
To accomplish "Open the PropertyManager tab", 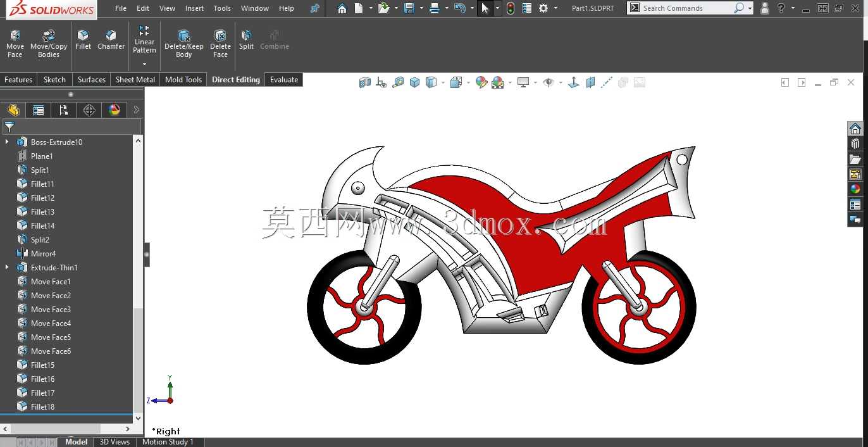I will coord(39,110).
